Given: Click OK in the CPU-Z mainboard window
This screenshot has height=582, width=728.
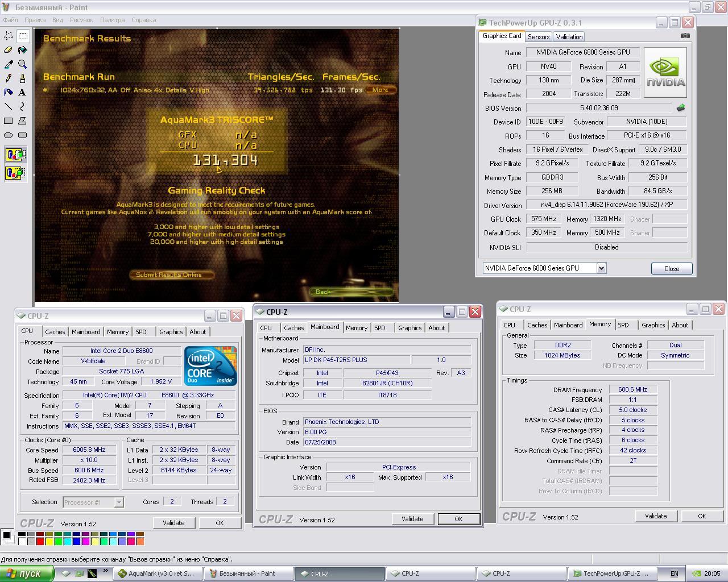Looking at the screenshot, I should (x=458, y=519).
